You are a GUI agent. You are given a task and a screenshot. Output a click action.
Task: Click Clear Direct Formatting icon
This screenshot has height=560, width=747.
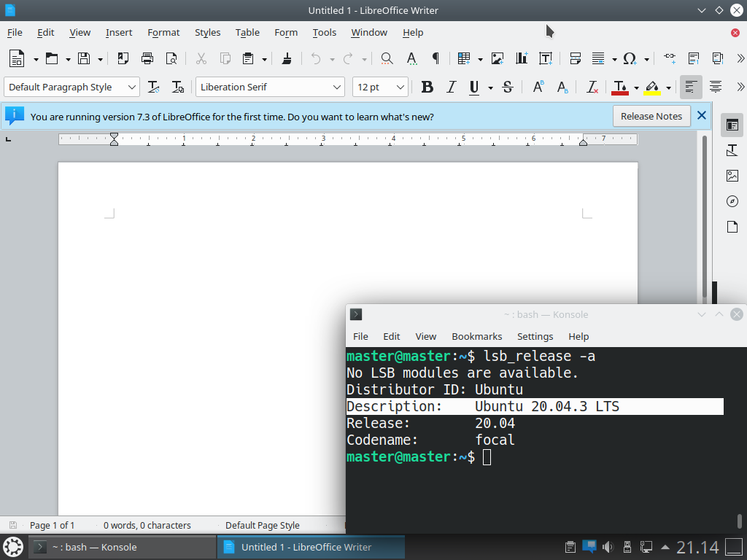[x=592, y=87]
